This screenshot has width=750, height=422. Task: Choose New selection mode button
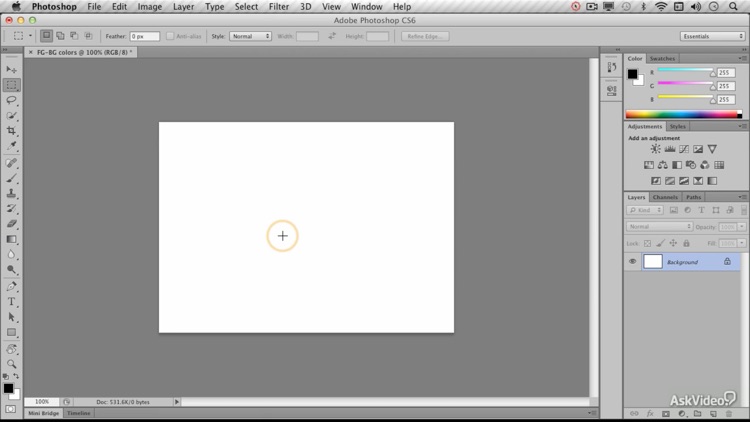[46, 36]
